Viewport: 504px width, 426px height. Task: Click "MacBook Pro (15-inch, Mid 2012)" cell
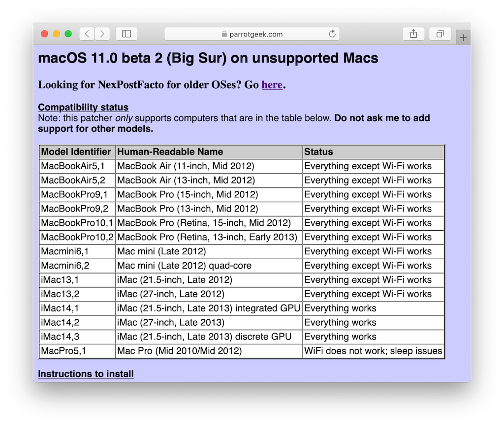coord(209,194)
